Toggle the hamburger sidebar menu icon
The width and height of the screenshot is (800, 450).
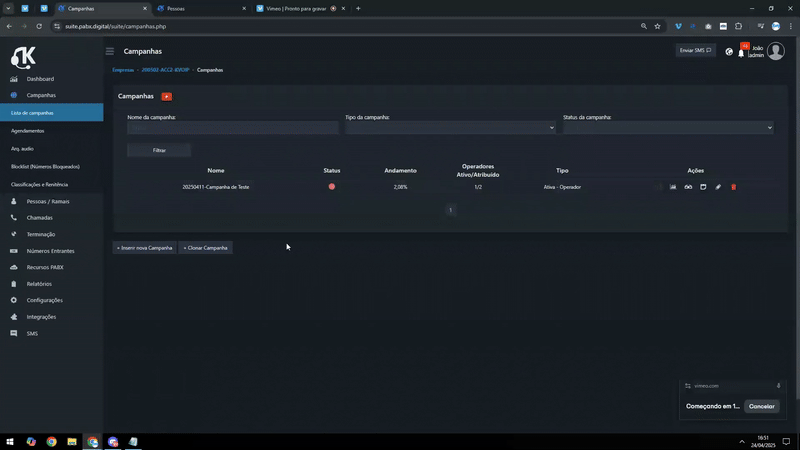(x=110, y=51)
